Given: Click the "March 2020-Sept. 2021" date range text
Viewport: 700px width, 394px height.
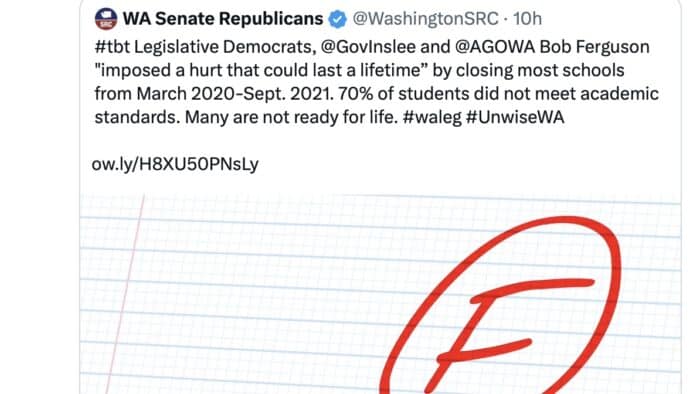Looking at the screenshot, I should coord(235,94).
